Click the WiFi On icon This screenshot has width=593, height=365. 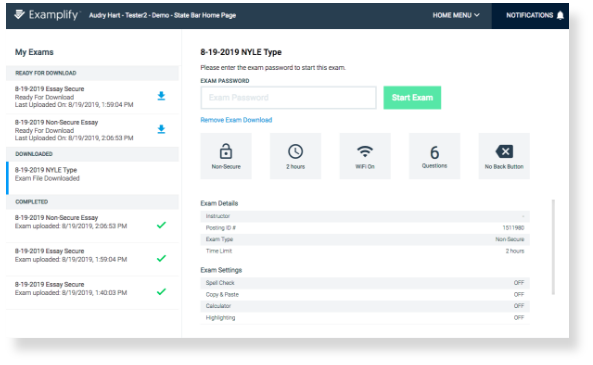pos(365,152)
